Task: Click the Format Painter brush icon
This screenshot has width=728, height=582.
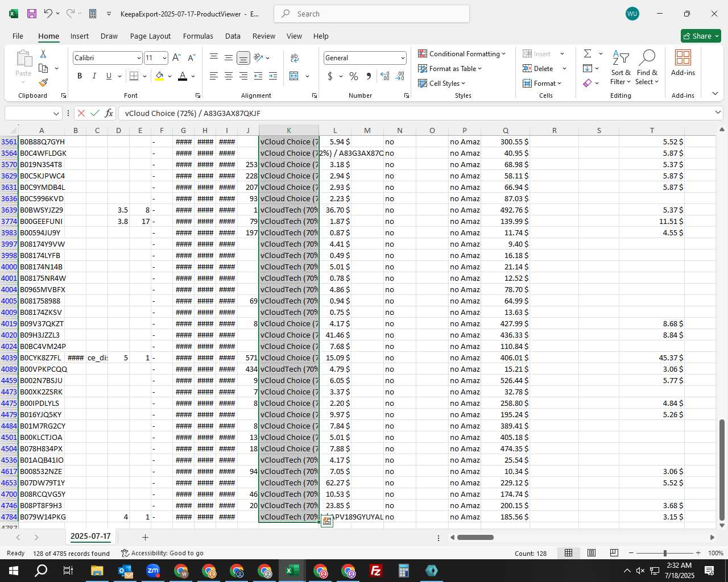Action: [43, 83]
